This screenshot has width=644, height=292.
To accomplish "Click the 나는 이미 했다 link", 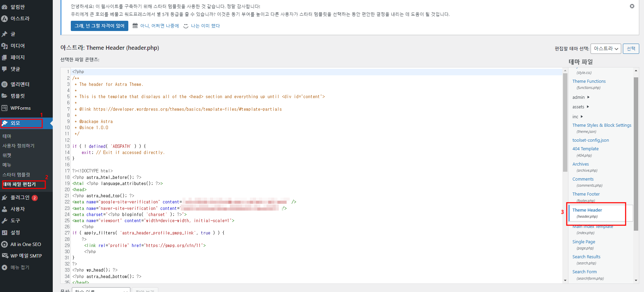I will (x=205, y=26).
